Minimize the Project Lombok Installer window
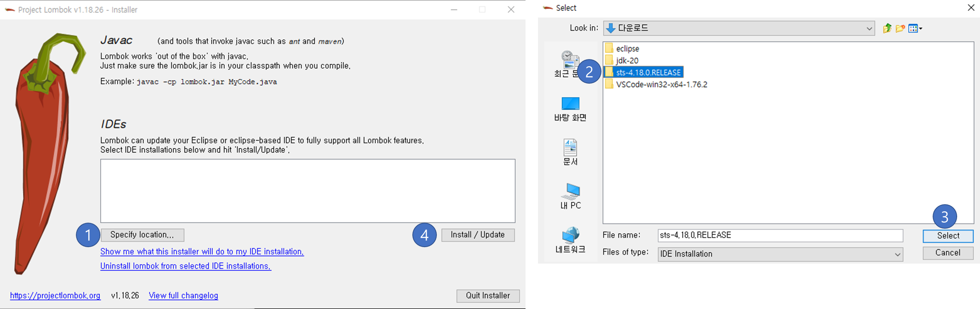980x309 pixels. click(454, 10)
